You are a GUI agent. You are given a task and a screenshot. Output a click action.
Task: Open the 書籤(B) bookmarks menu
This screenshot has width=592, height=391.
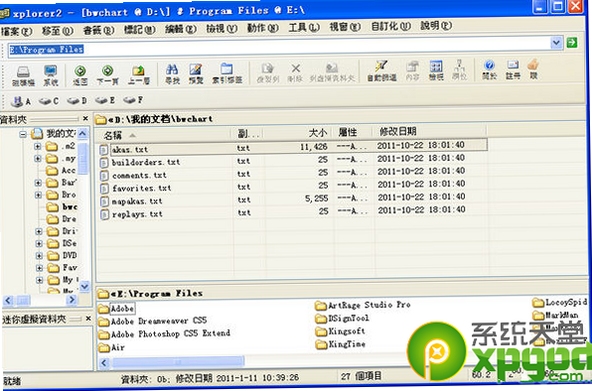[99, 30]
